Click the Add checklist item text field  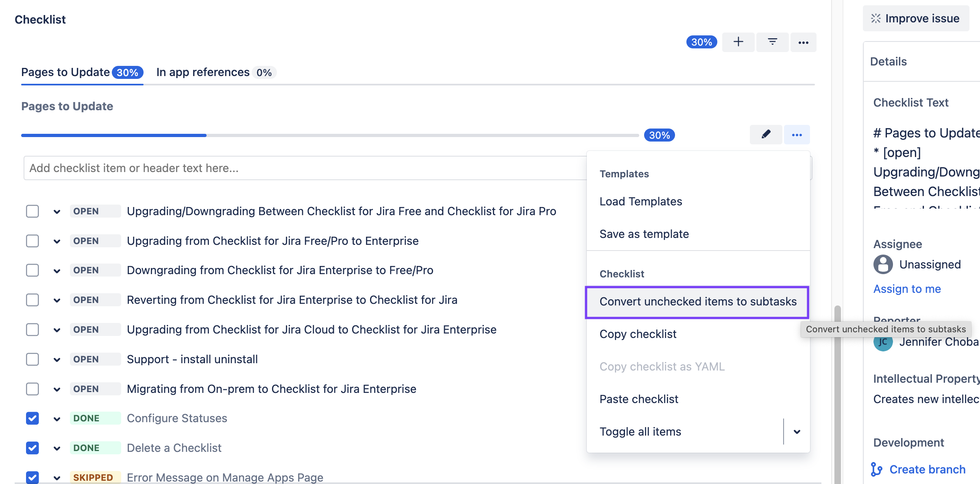[285, 168]
